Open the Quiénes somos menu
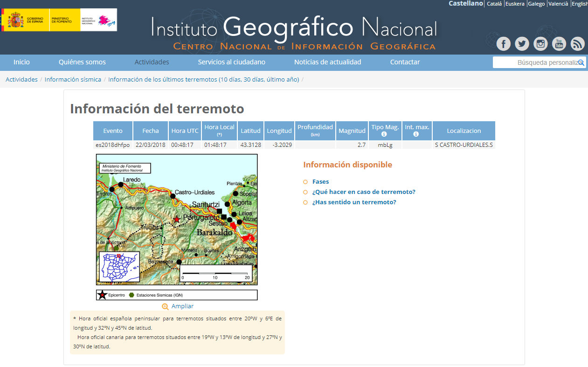 (82, 62)
